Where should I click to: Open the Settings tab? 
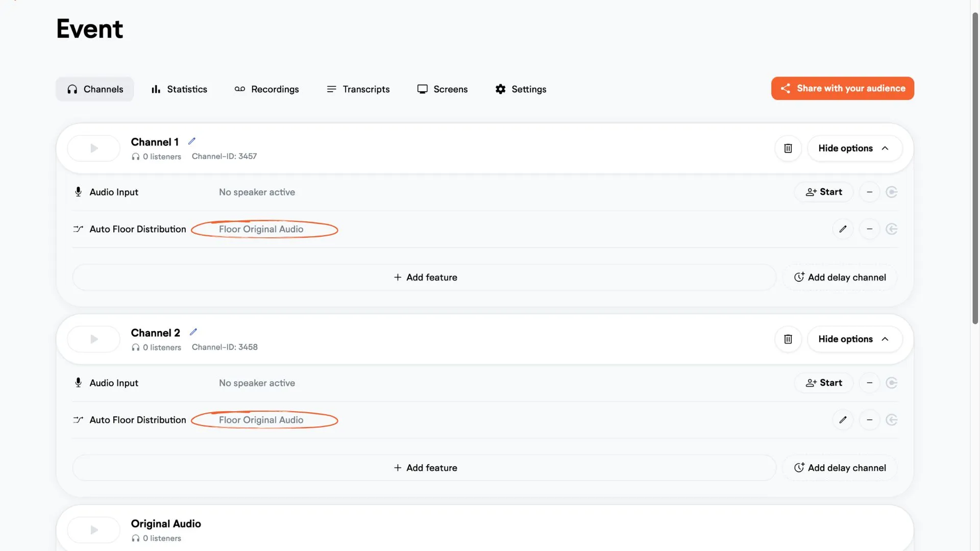click(521, 89)
